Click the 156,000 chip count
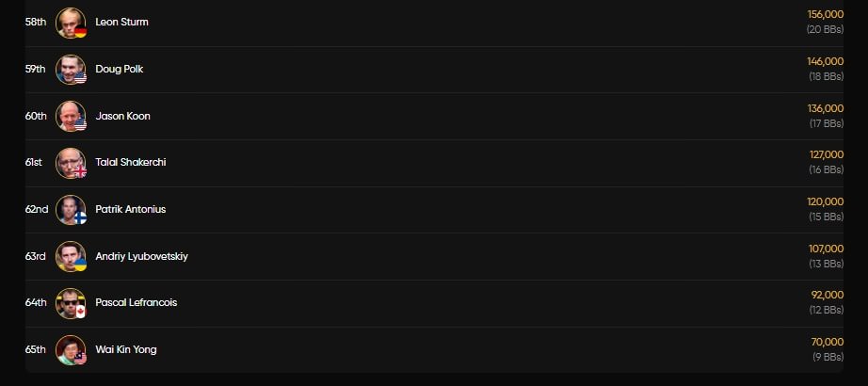 point(826,15)
